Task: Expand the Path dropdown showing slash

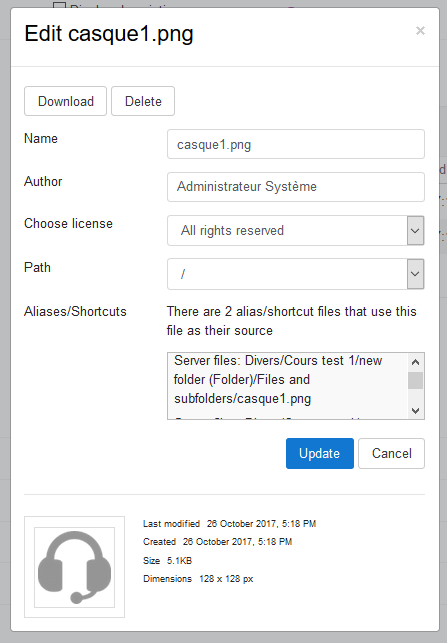Action: click(296, 274)
